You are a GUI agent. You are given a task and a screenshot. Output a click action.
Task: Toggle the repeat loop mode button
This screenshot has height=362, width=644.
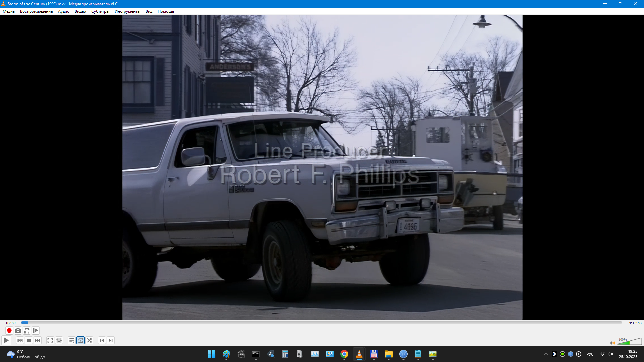pos(80,340)
